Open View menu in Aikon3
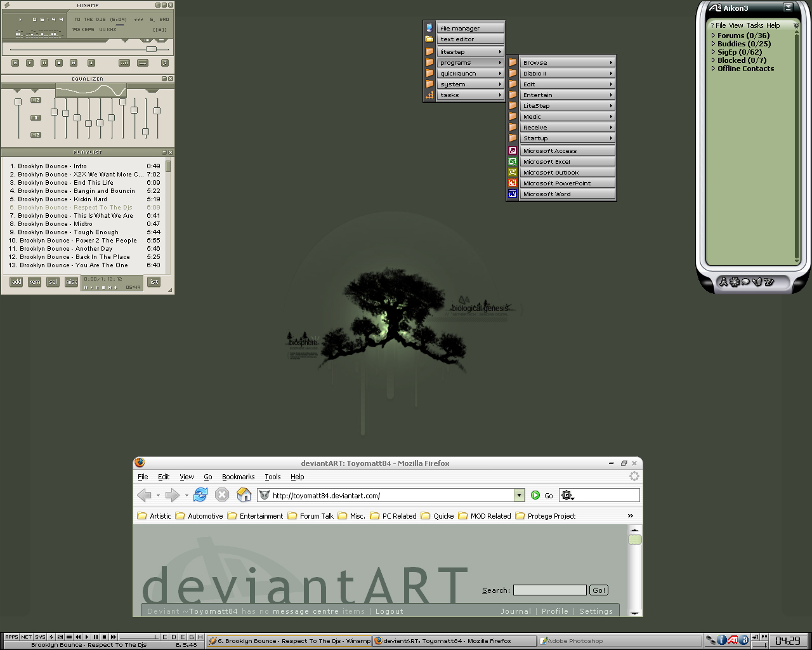Screen dimensions: 812x650 coord(736,25)
